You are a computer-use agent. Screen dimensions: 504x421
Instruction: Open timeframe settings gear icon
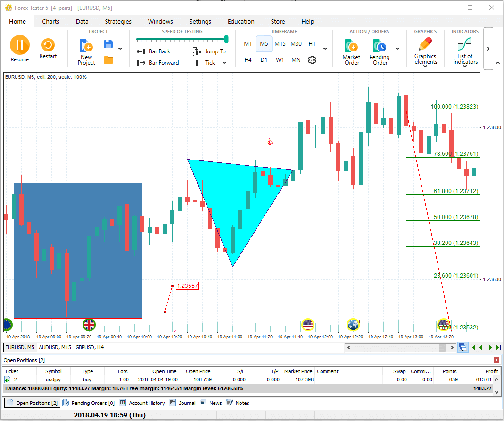point(312,60)
